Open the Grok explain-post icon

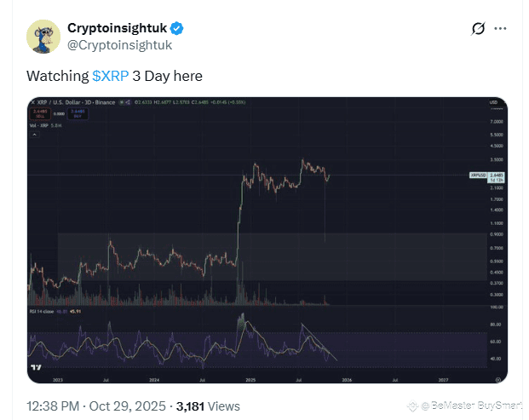pyautogui.click(x=478, y=29)
